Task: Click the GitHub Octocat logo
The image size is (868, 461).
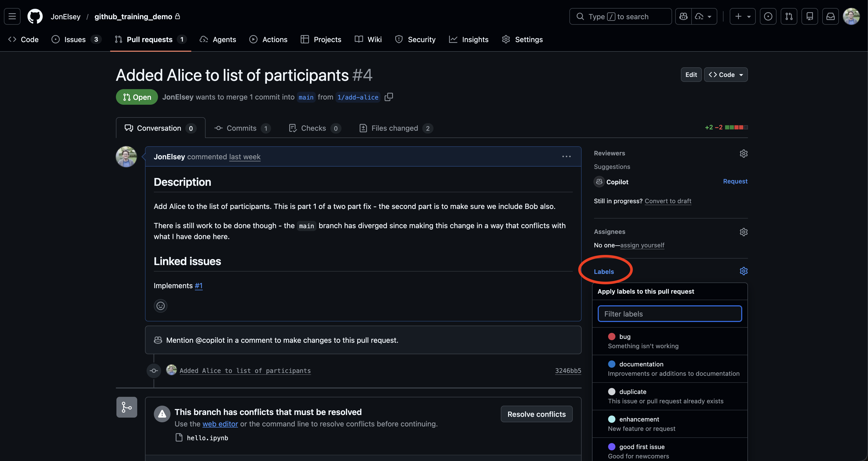Action: pos(35,16)
